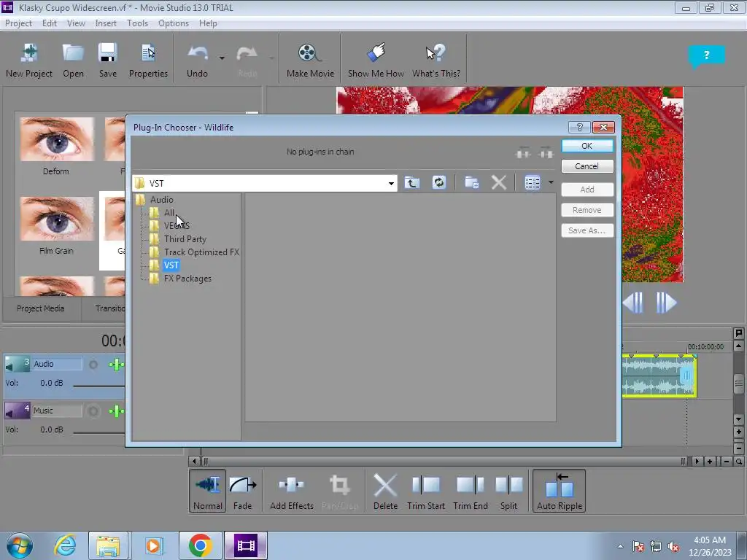Open Track FX on the Audio track
Screen dimensions: 747x560
coord(116,365)
